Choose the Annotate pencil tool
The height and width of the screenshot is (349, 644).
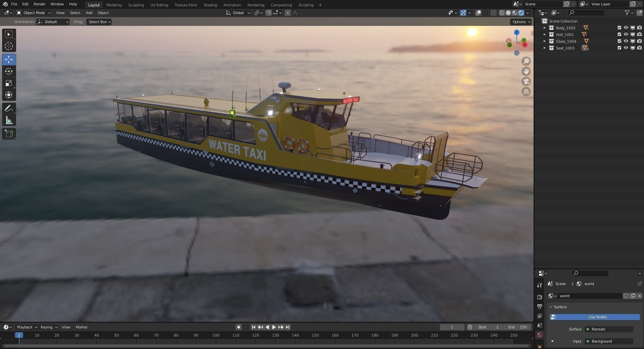point(9,108)
